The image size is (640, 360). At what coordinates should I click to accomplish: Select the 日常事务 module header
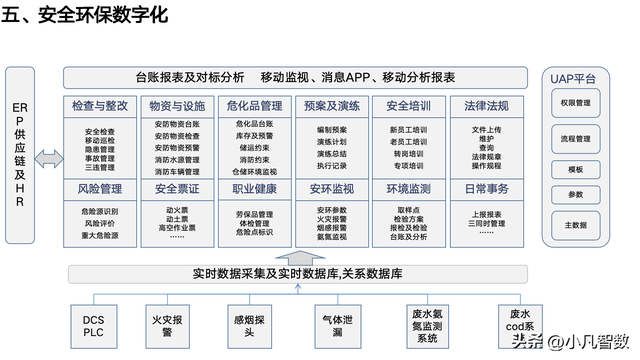pos(487,189)
